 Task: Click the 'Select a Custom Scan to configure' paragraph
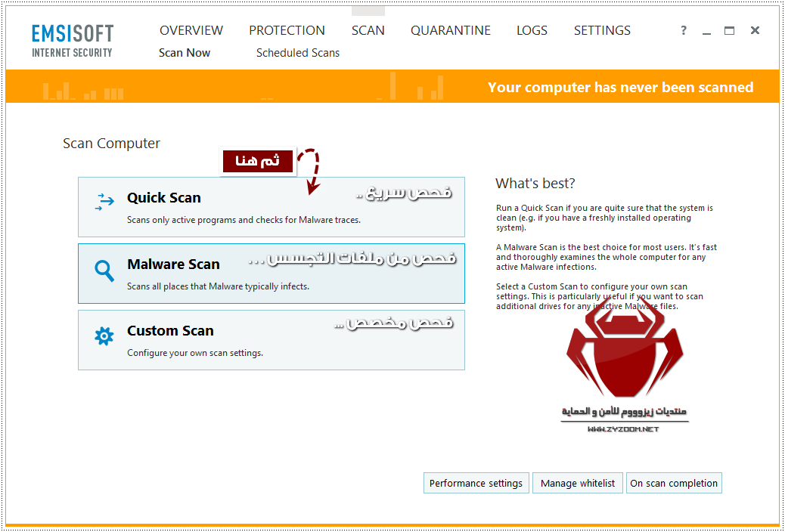[x=600, y=296]
